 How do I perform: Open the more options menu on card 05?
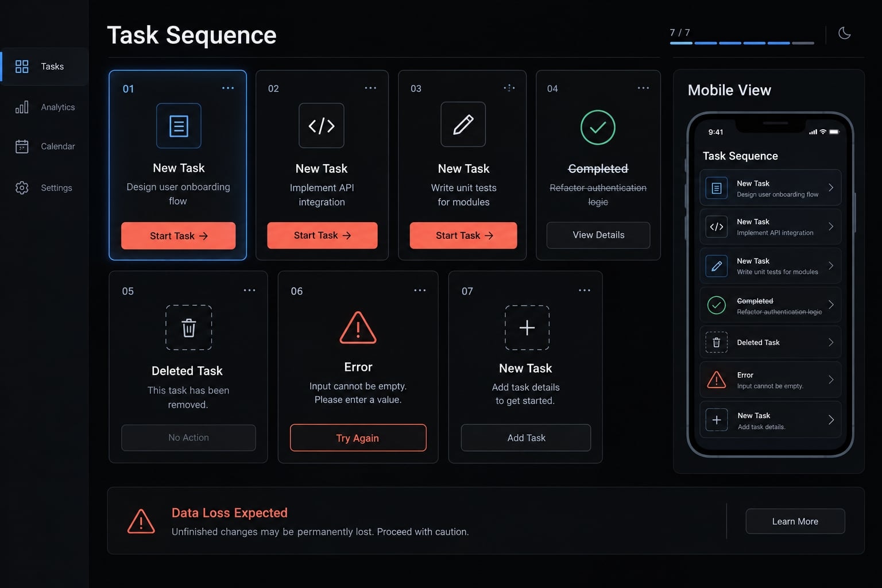coord(249,291)
